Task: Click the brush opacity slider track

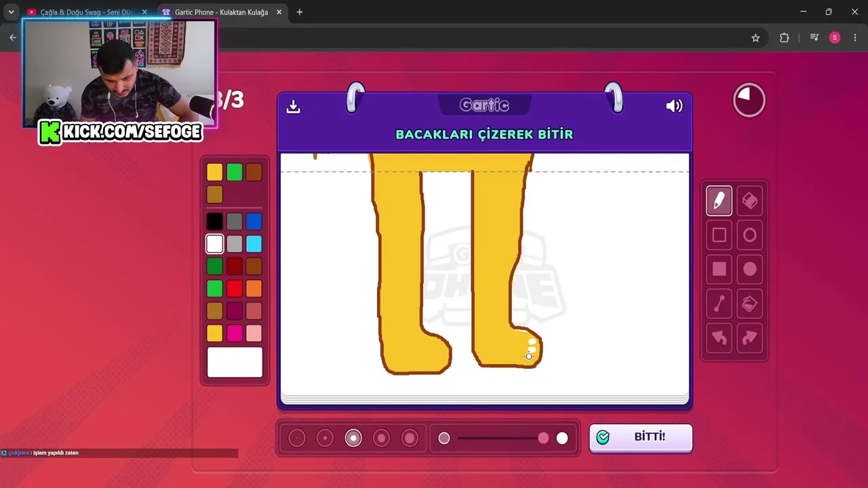Action: tap(502, 439)
